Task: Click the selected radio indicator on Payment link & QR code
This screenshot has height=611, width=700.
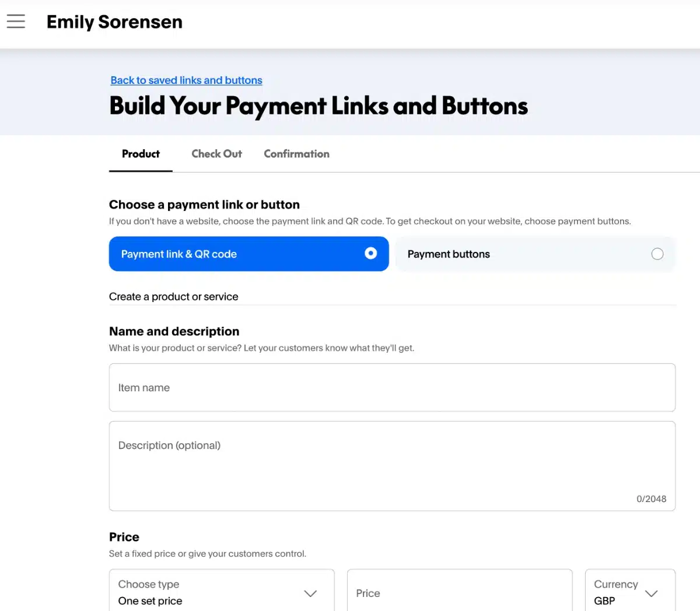Action: click(370, 254)
